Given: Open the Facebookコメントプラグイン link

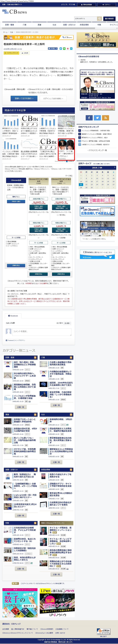Looking at the screenshot, I should pos(16,341).
